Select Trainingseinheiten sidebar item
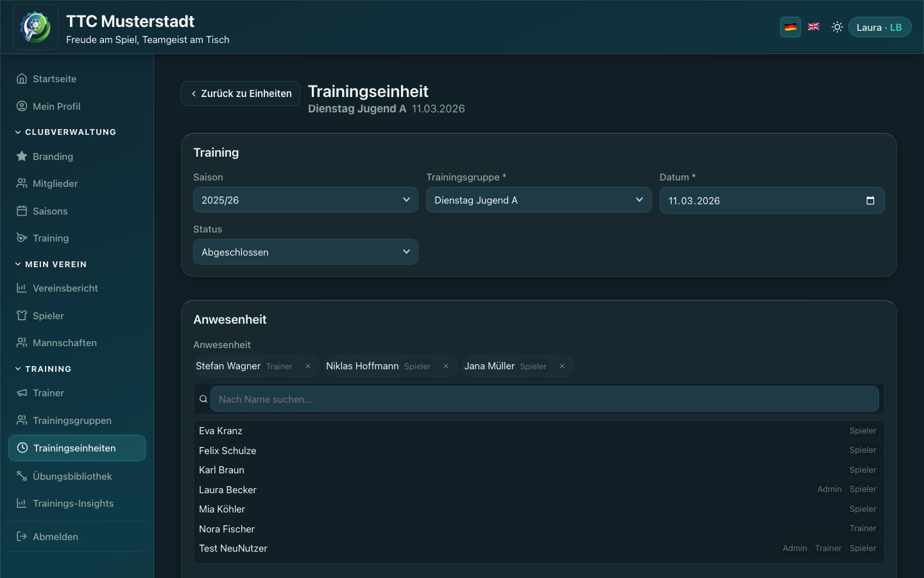Image resolution: width=924 pixels, height=578 pixels. pos(77,448)
